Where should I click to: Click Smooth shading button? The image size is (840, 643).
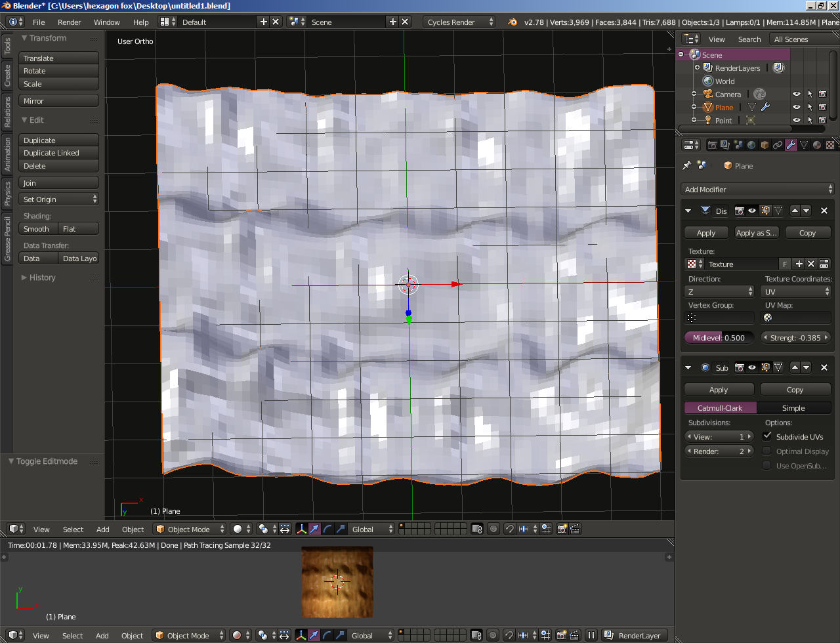click(39, 228)
